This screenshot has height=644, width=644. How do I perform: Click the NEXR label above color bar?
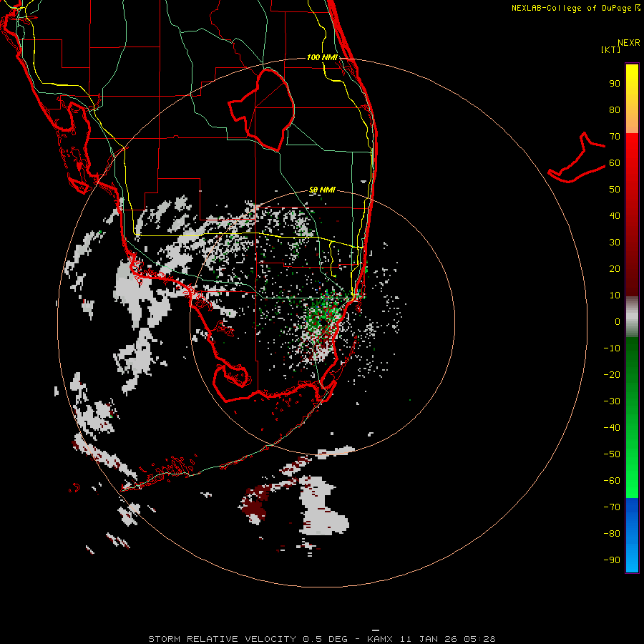click(x=628, y=43)
